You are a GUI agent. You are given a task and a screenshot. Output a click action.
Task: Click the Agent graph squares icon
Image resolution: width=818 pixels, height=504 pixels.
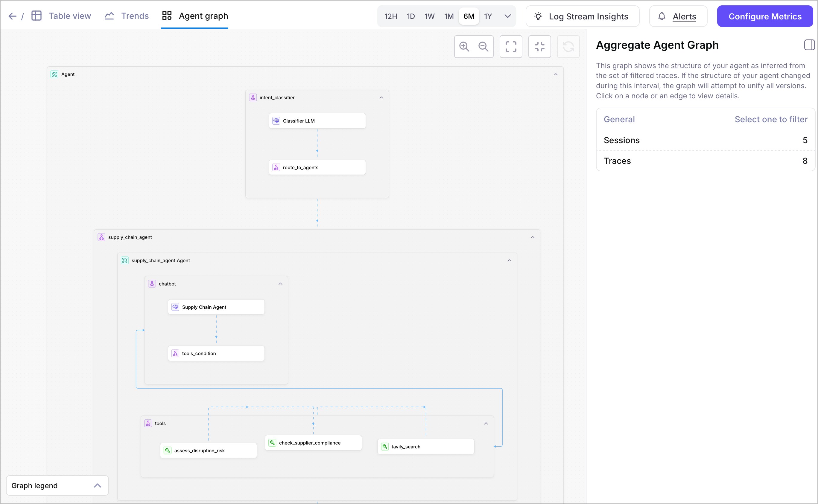click(x=167, y=16)
